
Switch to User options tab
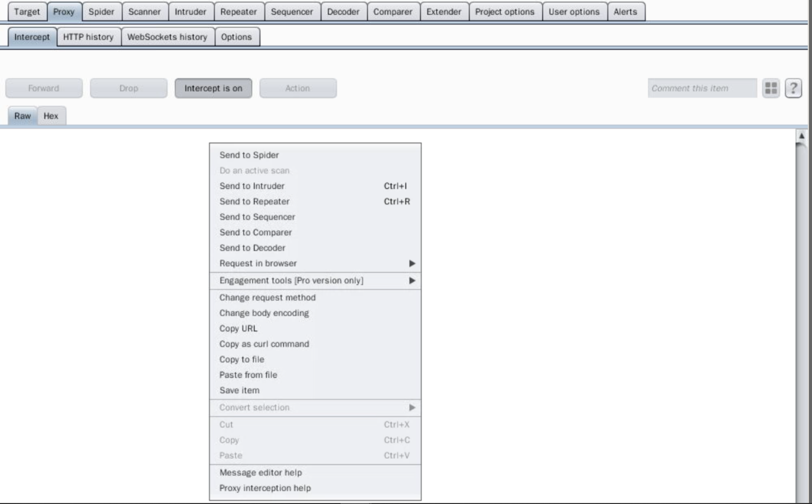point(574,12)
